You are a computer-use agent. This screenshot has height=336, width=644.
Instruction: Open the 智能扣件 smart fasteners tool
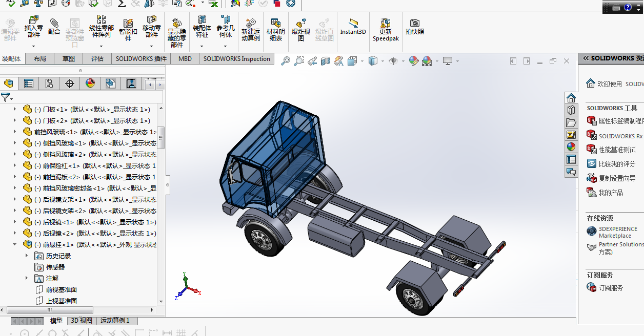128,29
